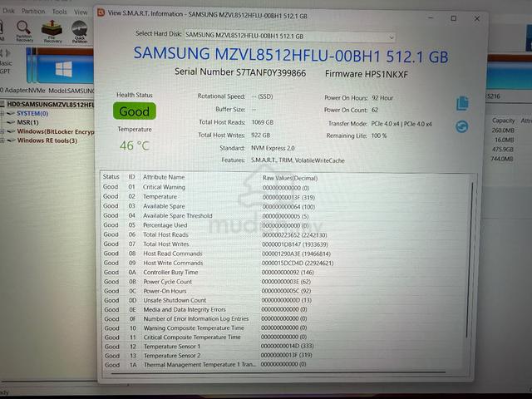Open the Tools menu
Image resolution: width=532 pixels, height=399 pixels.
point(59,12)
